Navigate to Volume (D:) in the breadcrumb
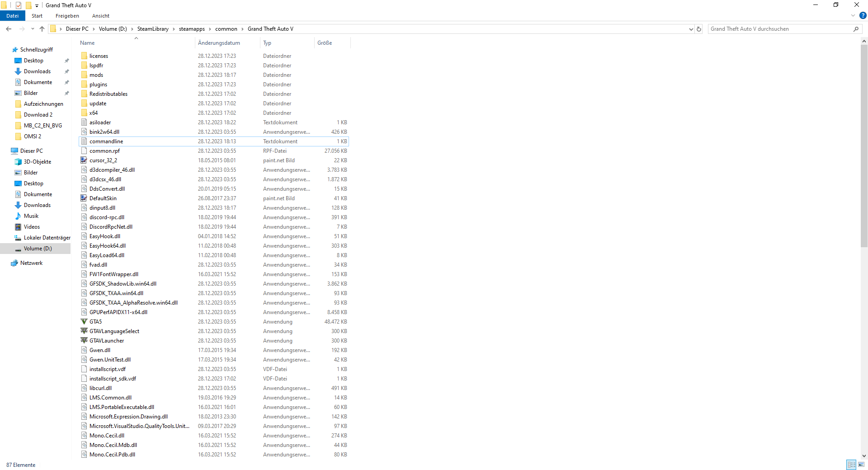 [113, 29]
